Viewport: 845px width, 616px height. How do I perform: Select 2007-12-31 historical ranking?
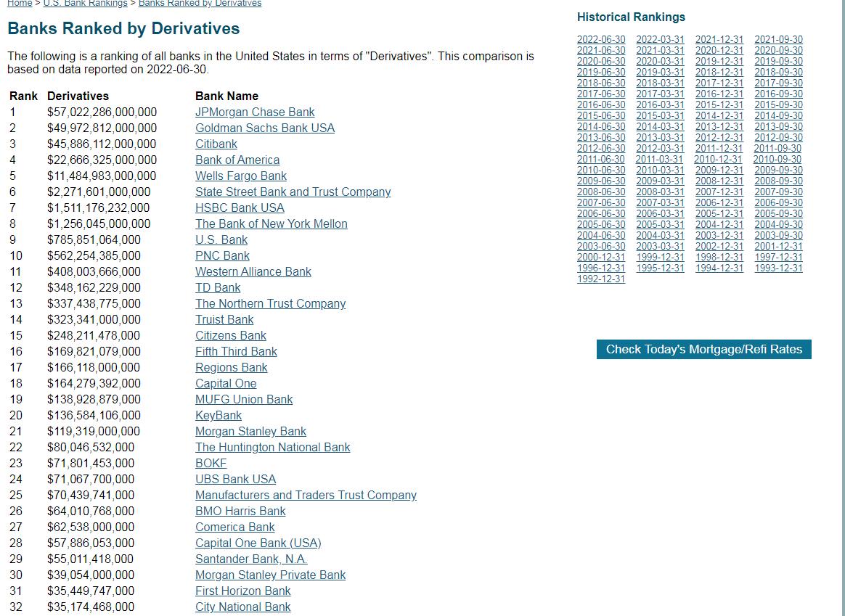click(719, 192)
